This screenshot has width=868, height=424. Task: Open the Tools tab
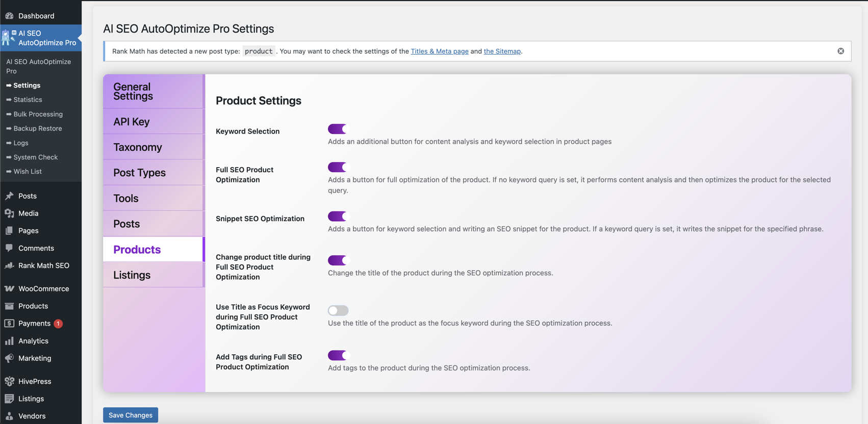click(x=154, y=198)
